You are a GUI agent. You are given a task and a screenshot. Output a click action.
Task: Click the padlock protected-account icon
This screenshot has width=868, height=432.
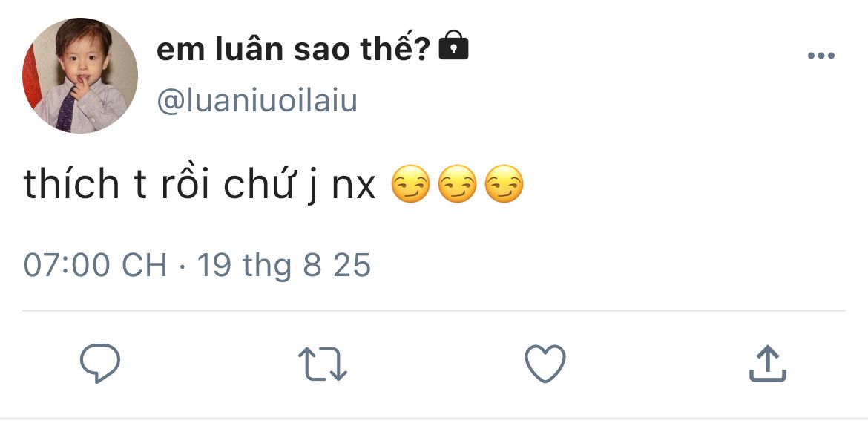click(453, 46)
